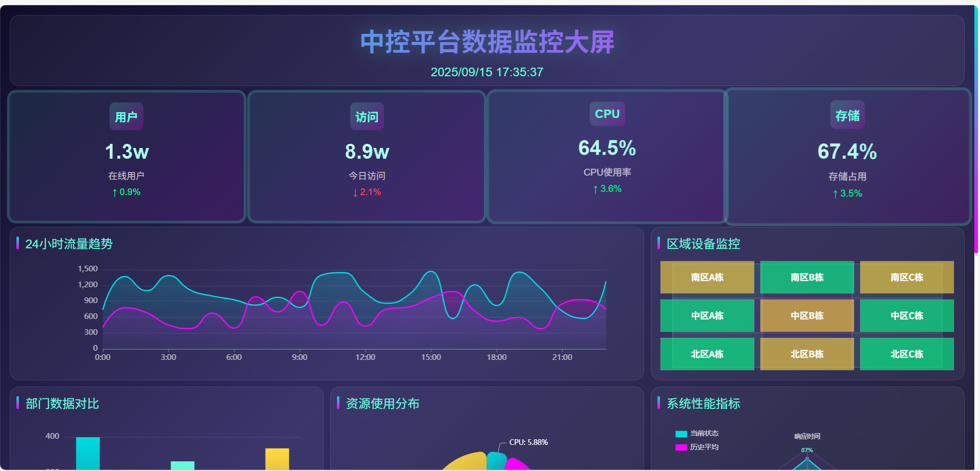
Task: Click the 存储 badge icon
Action: point(847,115)
